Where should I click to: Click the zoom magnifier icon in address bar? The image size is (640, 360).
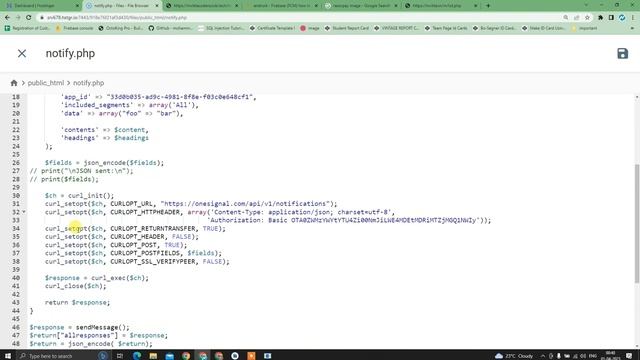pos(566,18)
